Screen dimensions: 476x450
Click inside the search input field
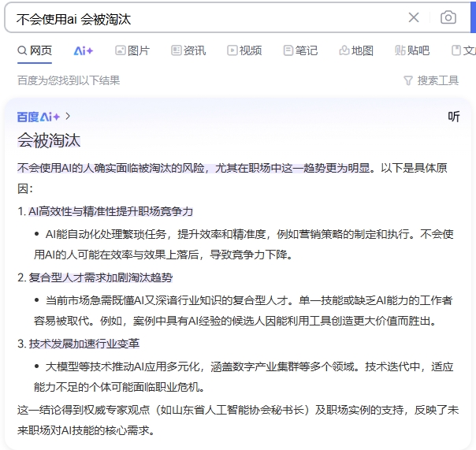(x=205, y=17)
